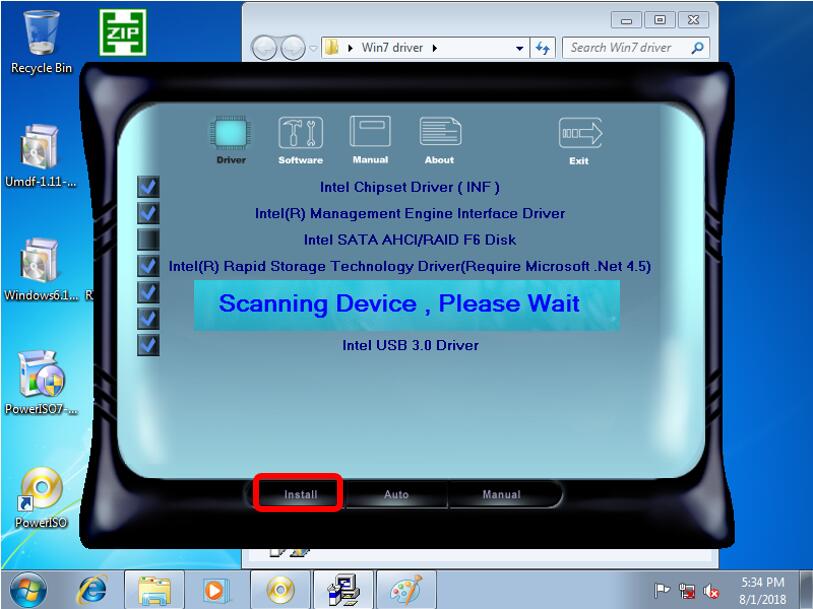
Task: Switch to driver installer taskbar item
Action: [343, 590]
